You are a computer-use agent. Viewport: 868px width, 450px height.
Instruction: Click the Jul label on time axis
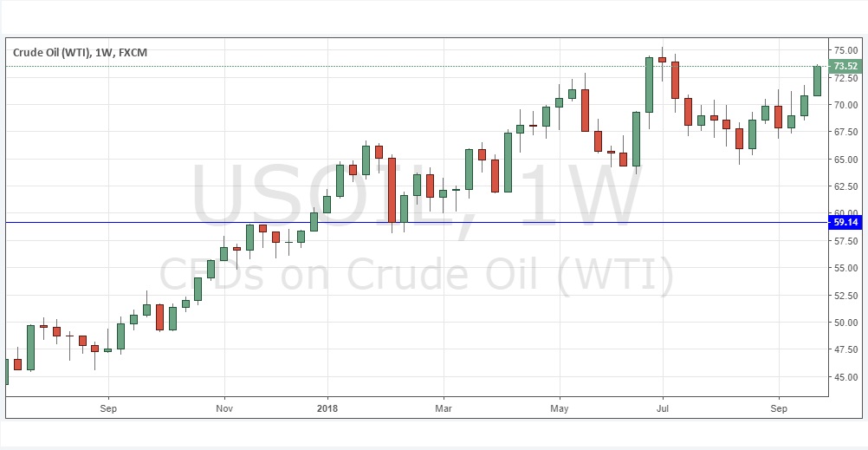(x=663, y=408)
